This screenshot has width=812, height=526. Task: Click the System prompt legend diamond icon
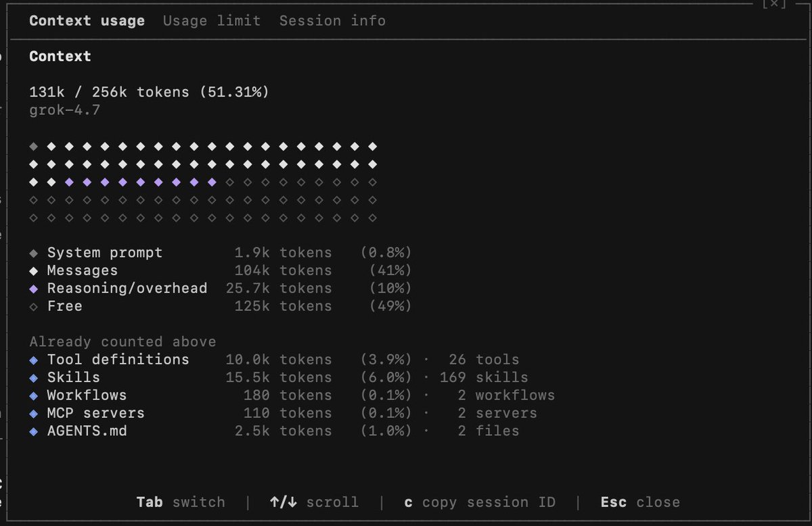[34, 254]
